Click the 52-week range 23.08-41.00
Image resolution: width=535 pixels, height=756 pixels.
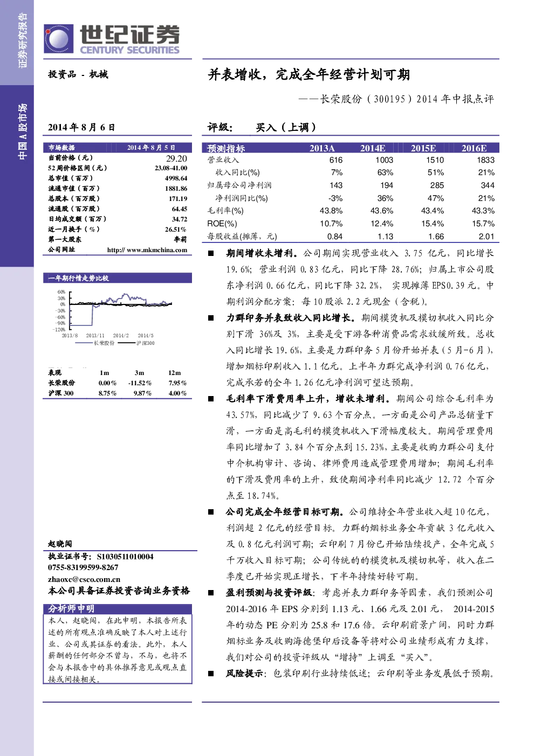tap(171, 168)
